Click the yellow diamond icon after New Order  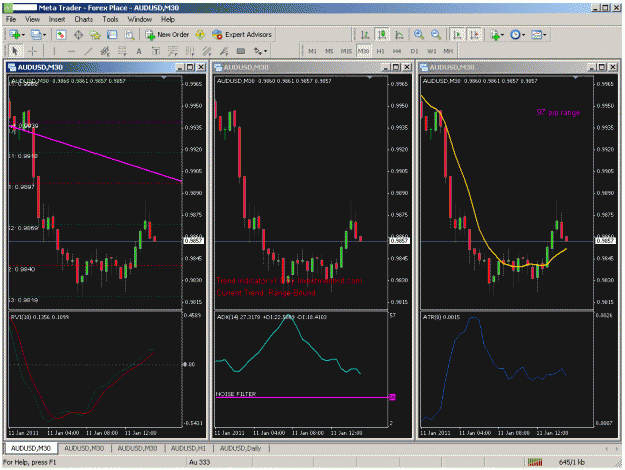coord(200,35)
